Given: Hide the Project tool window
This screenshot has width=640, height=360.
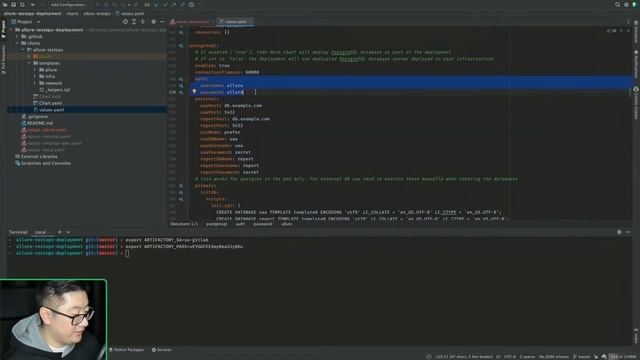Looking at the screenshot, I should pos(162,22).
